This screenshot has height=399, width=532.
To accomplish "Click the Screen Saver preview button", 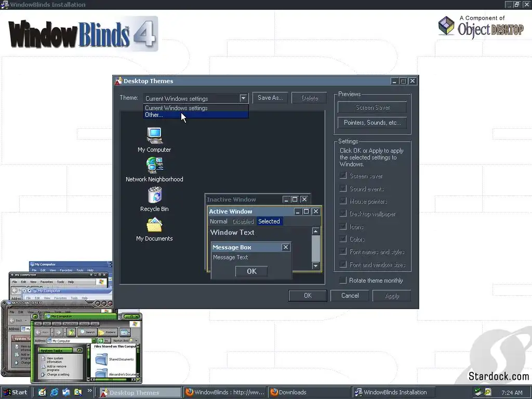I will 373,107.
